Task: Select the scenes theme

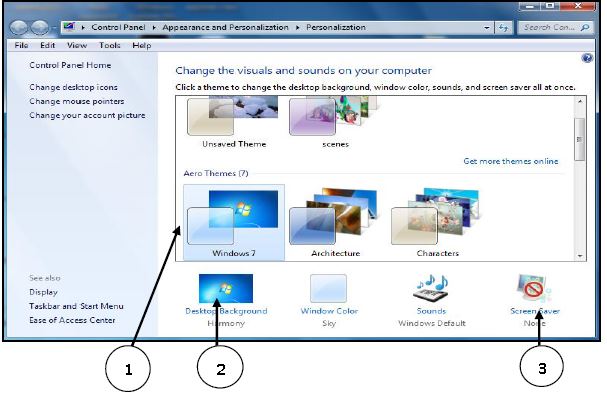Action: 335,123
